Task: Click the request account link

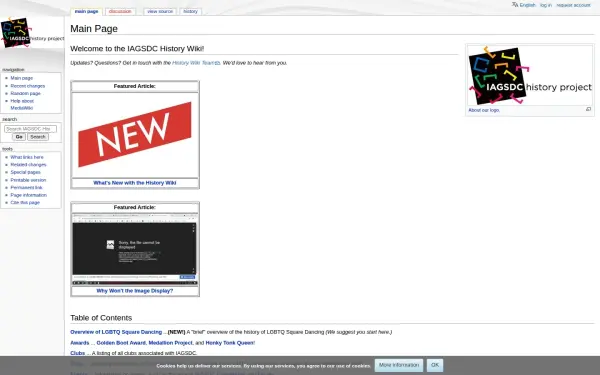Action: (x=573, y=5)
